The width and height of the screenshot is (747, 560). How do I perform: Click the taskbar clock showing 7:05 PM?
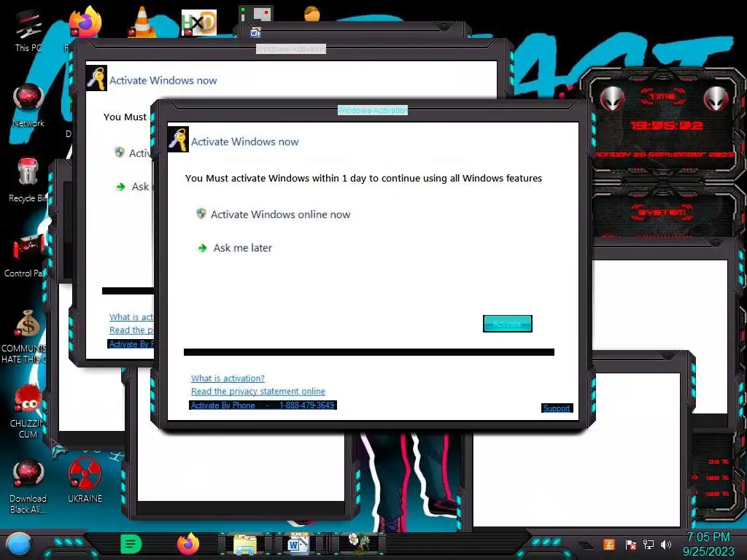click(708, 544)
